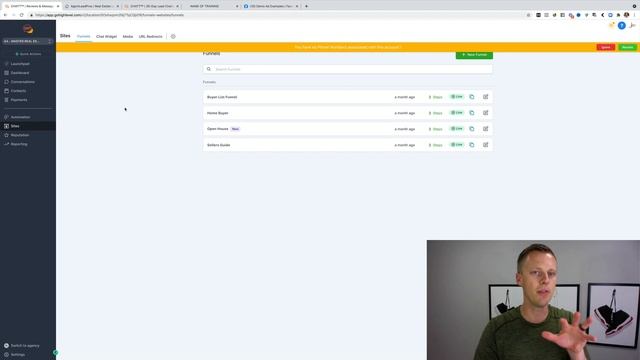Switch to the Media tab
The height and width of the screenshot is (360, 640).
tap(128, 36)
